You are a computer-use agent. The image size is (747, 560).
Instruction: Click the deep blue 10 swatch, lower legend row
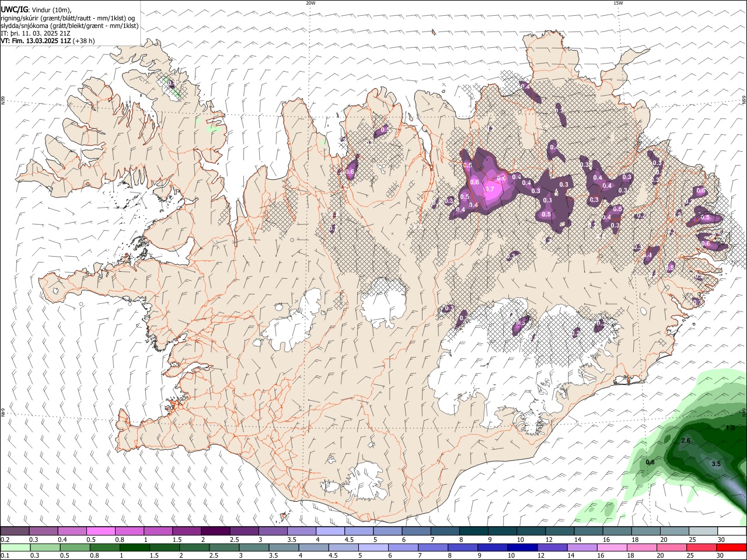[522, 547]
